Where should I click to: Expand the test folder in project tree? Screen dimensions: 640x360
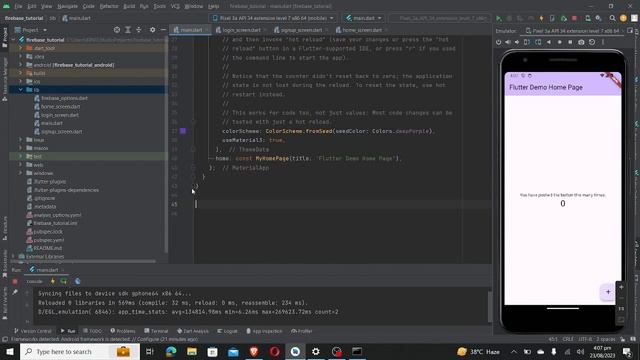20,156
